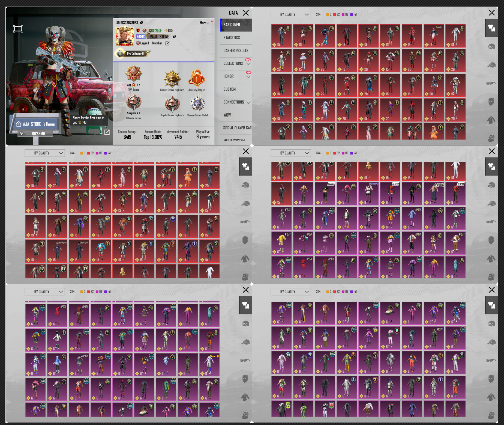The height and width of the screenshot is (425, 504).
Task: Click red quality swatch in S30 inventory panel
Action: click(x=335, y=153)
